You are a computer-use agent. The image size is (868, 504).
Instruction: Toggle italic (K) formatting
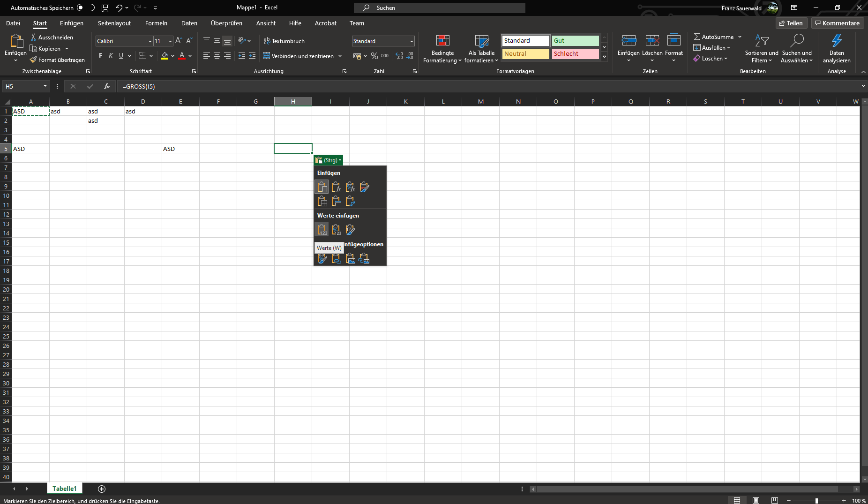click(111, 56)
